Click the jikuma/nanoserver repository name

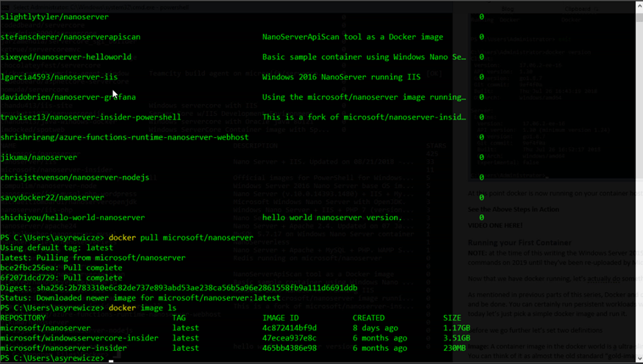pyautogui.click(x=38, y=157)
